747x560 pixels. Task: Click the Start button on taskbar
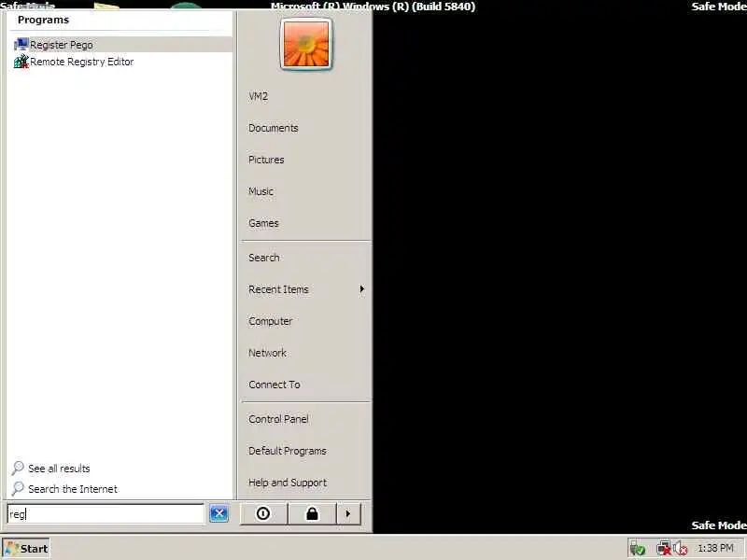coord(26,549)
